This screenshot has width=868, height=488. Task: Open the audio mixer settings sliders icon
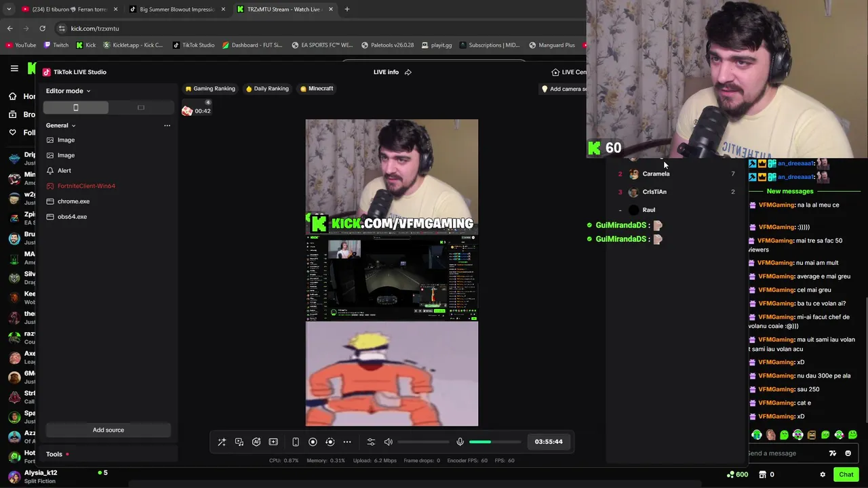[371, 442]
